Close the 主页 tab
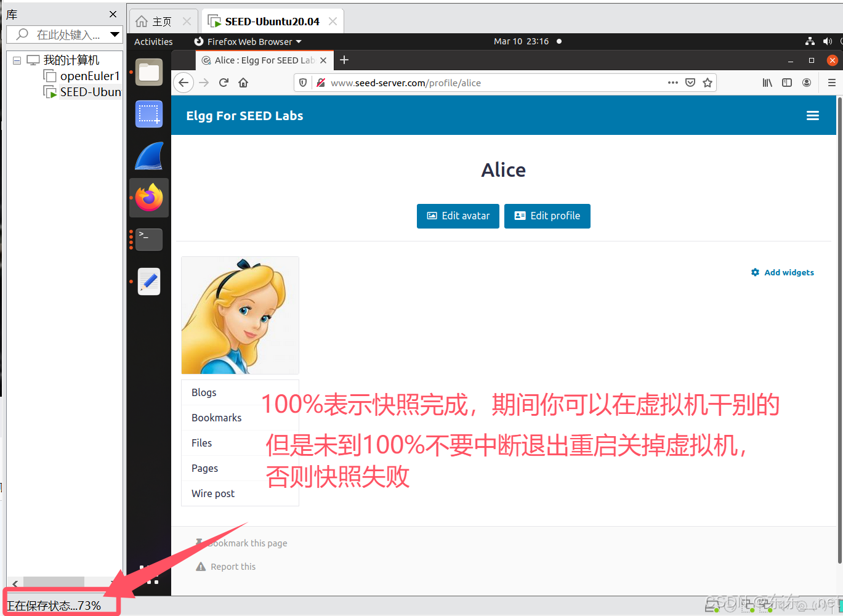Image resolution: width=843 pixels, height=616 pixels. [187, 22]
